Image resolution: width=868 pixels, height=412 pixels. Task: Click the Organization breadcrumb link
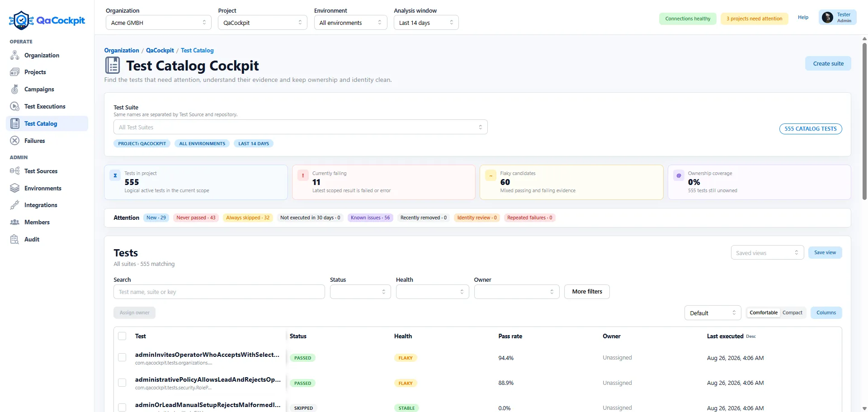122,50
